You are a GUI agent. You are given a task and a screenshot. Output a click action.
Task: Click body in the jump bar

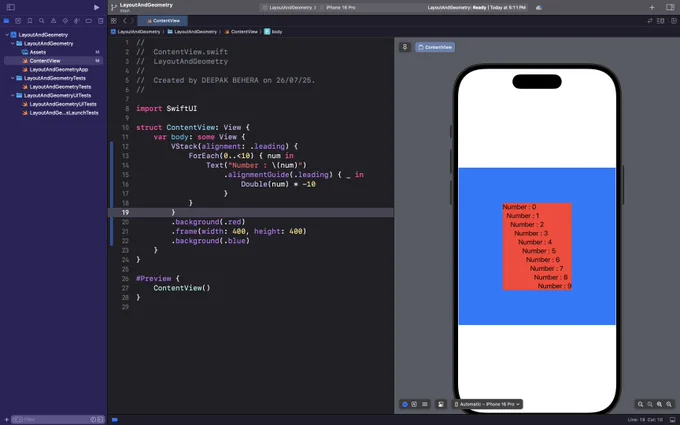click(273, 32)
